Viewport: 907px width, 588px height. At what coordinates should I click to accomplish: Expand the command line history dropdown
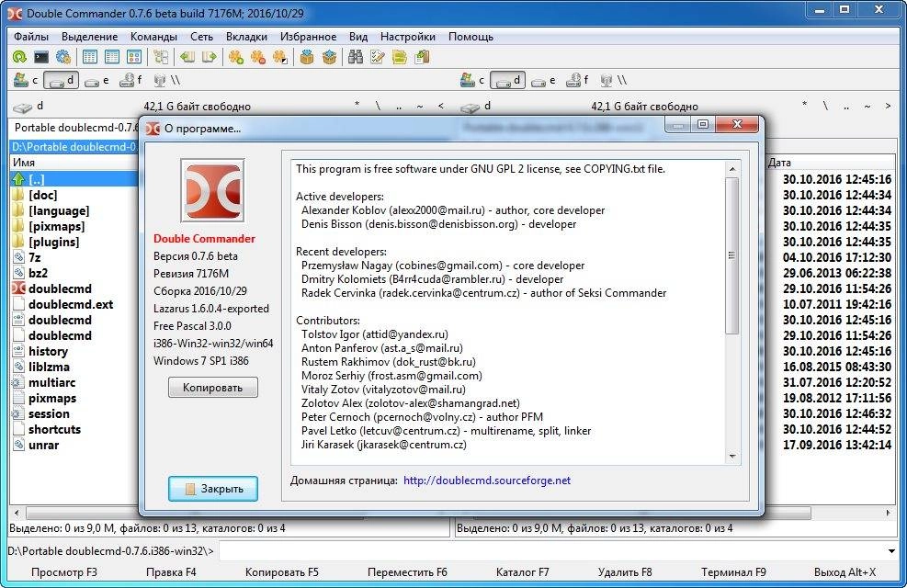coord(891,551)
